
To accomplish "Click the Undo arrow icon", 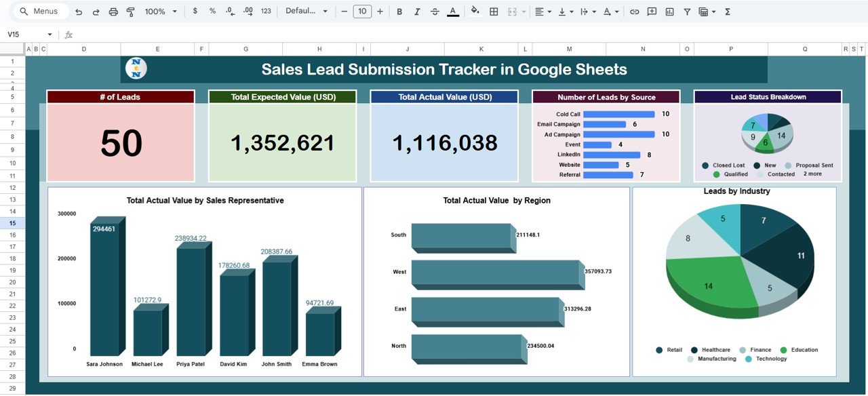I will 79,12.
